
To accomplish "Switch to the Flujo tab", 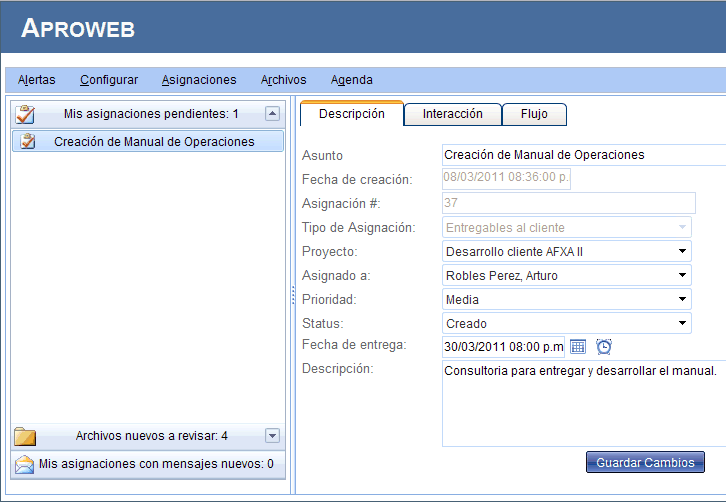I will click(x=534, y=114).
